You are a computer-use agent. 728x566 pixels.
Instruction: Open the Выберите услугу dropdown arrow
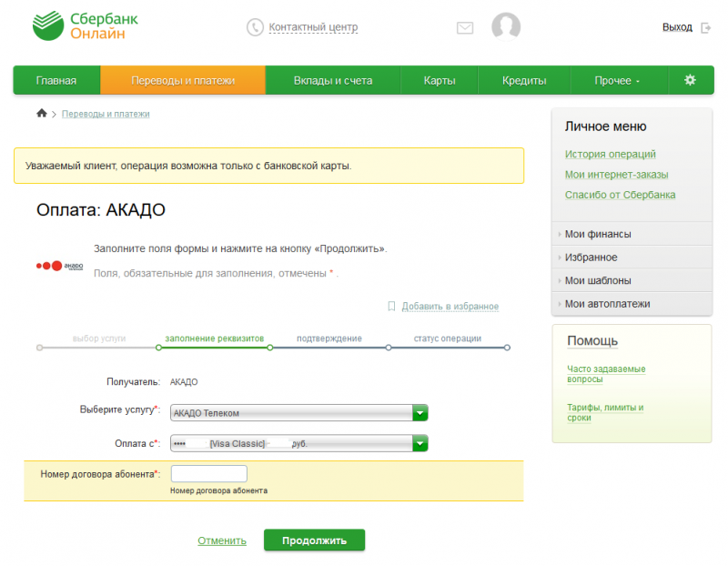(x=420, y=413)
